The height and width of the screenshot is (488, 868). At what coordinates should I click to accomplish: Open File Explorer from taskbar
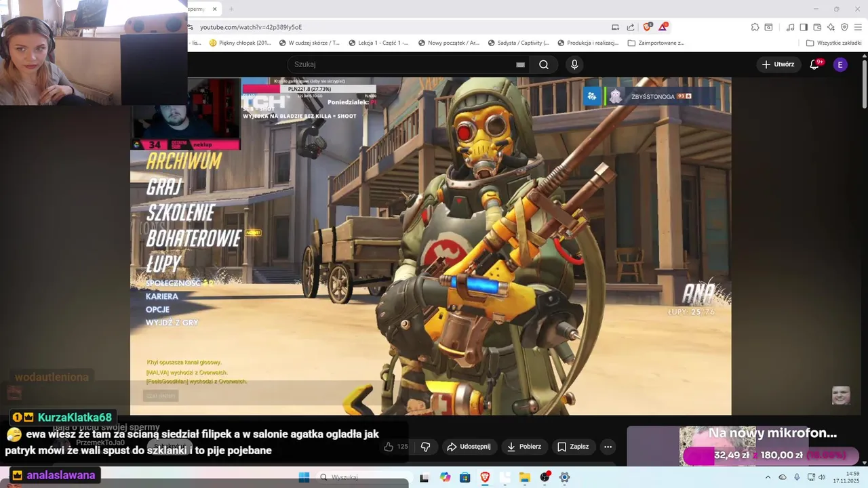tap(525, 477)
